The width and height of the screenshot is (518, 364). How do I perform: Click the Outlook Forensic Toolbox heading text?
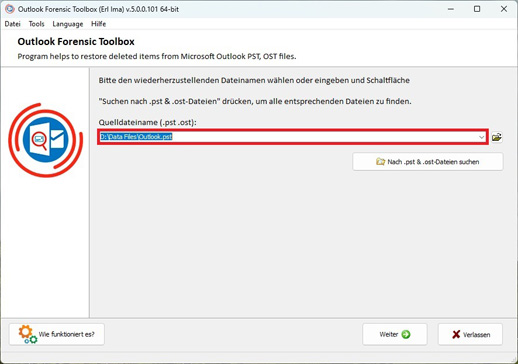click(x=76, y=42)
